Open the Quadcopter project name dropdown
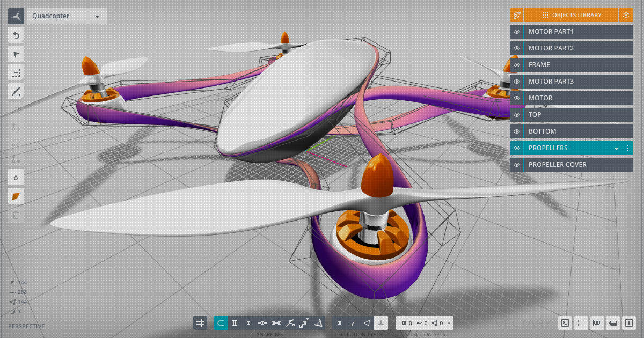The image size is (644, 338). [x=67, y=16]
